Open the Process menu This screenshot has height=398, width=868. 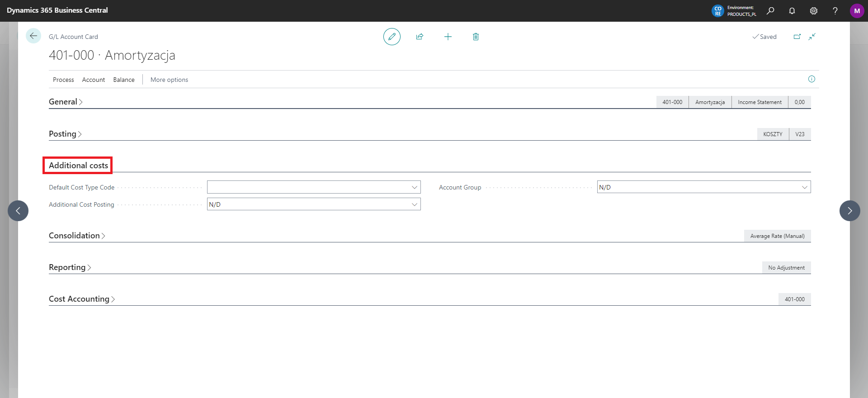tap(63, 80)
